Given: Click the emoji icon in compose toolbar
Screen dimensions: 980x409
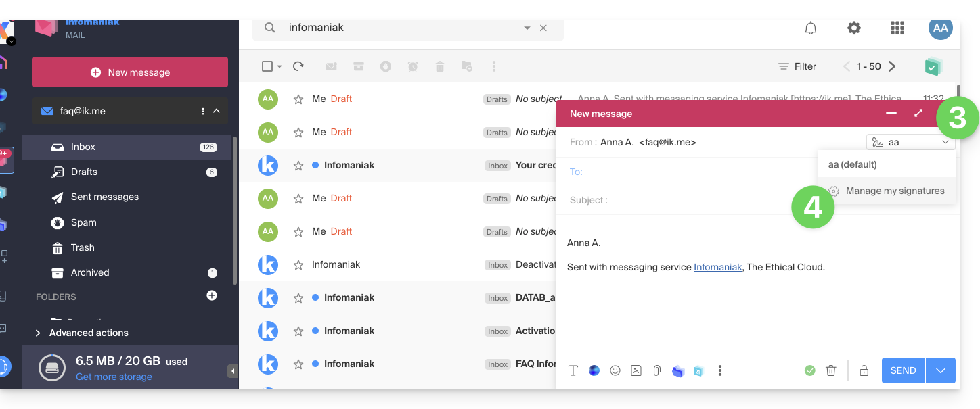Looking at the screenshot, I should click(x=615, y=370).
